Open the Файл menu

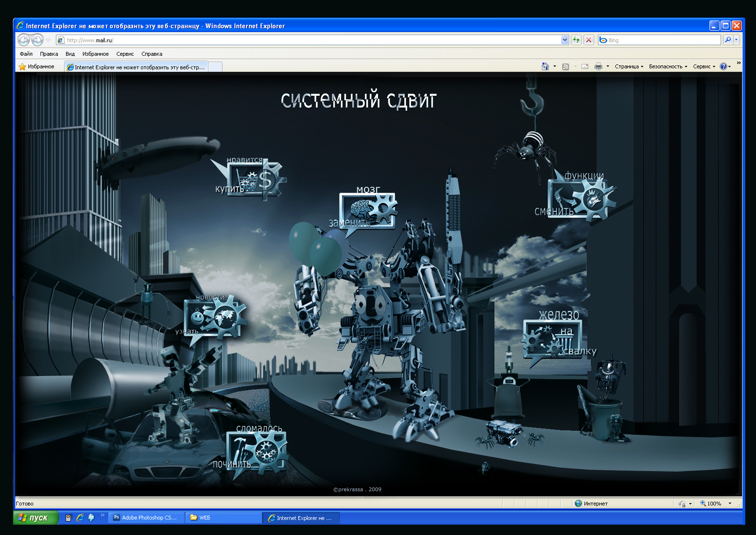pos(26,54)
